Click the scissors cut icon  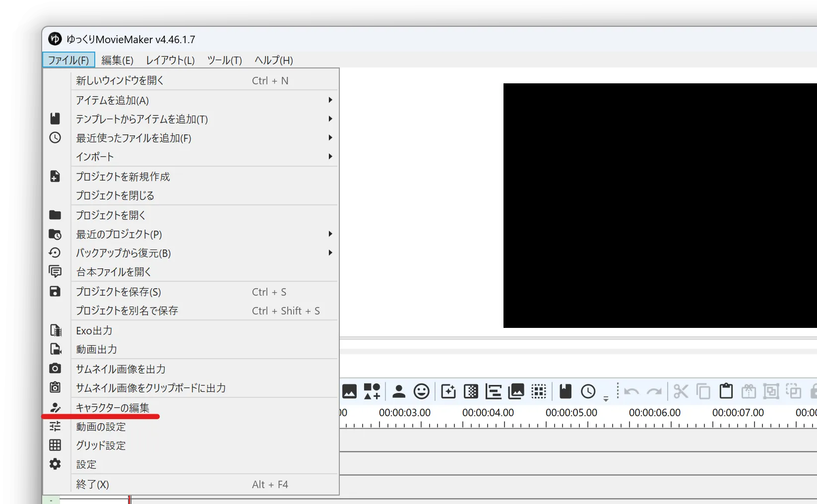(x=681, y=391)
